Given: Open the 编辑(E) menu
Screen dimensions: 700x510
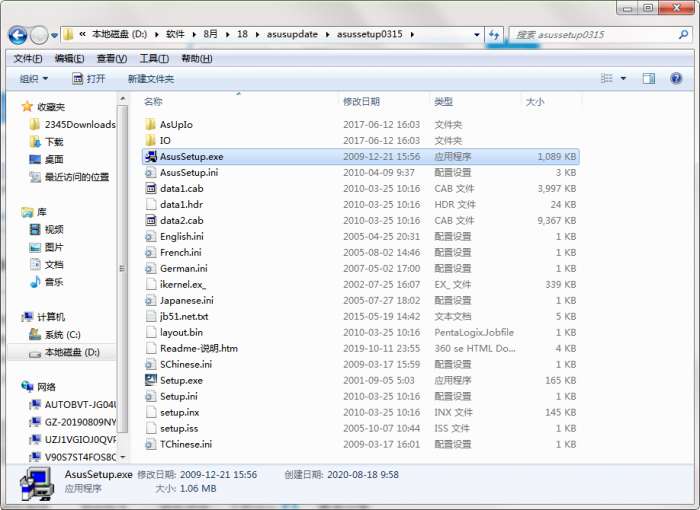Looking at the screenshot, I should pos(69,59).
